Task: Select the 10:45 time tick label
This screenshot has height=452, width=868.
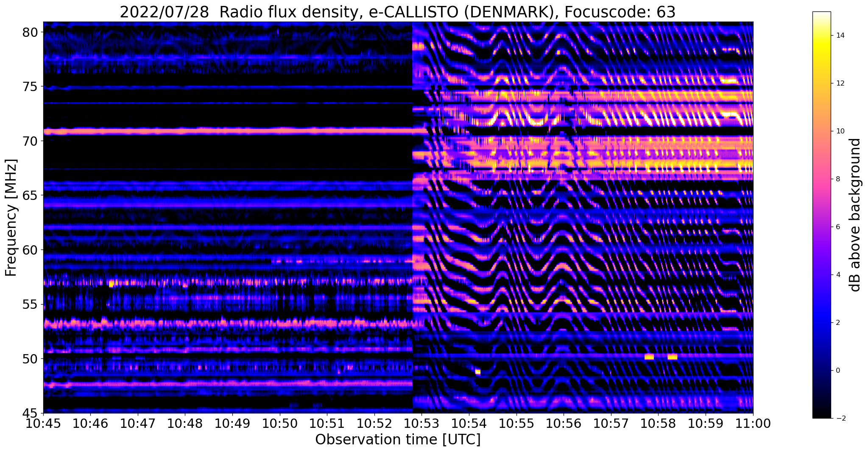Action: (43, 424)
